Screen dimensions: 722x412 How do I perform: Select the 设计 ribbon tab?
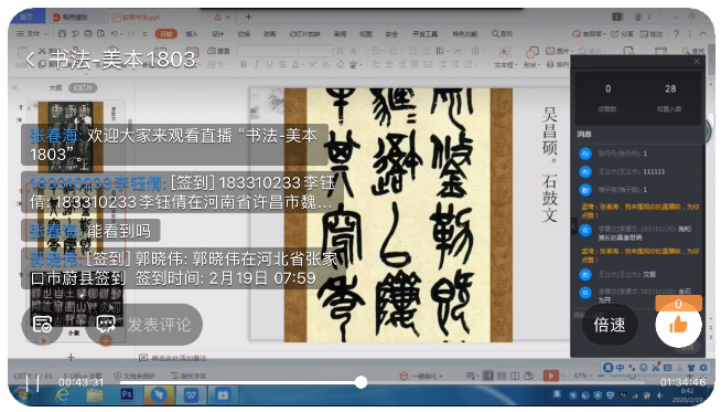[x=218, y=34]
